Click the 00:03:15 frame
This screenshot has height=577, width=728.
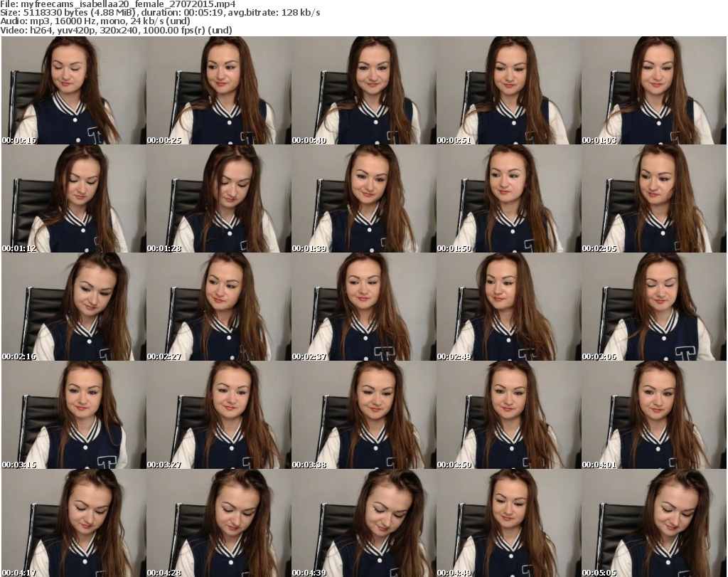74,415
